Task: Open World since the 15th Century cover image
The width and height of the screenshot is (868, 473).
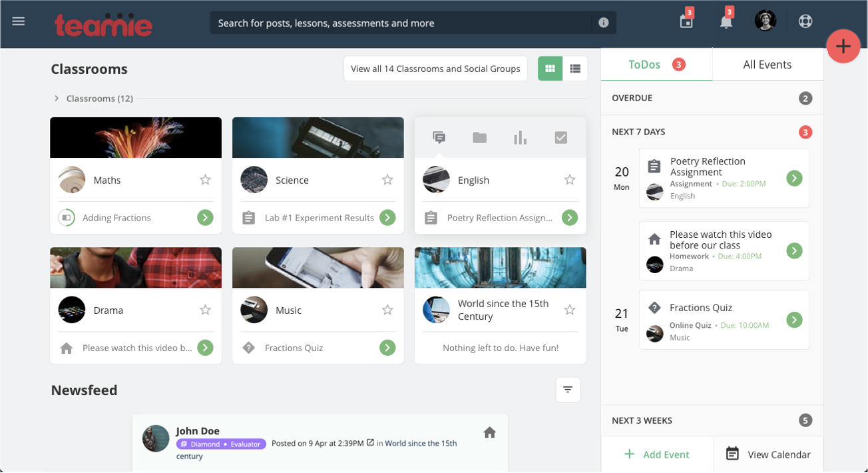Action: coord(501,268)
